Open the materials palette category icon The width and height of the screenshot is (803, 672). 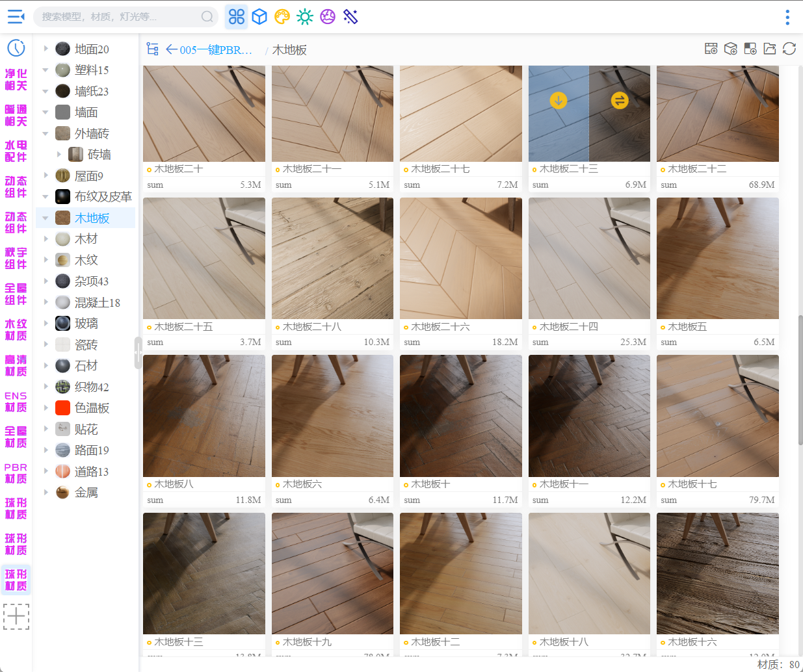tap(282, 17)
